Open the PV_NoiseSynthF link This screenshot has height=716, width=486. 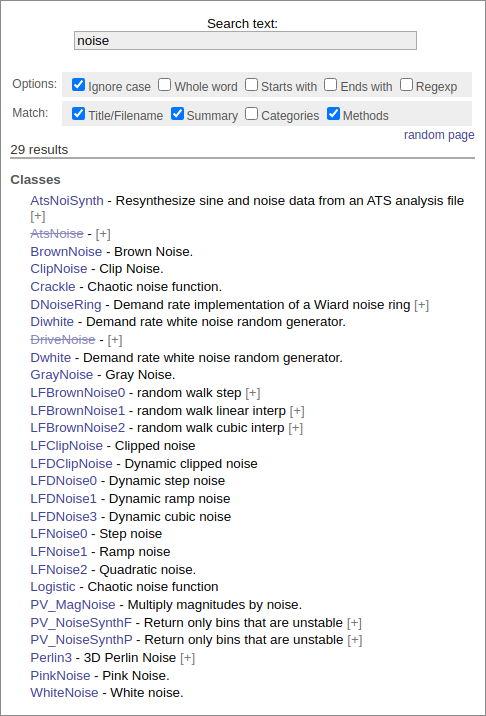pyautogui.click(x=81, y=622)
